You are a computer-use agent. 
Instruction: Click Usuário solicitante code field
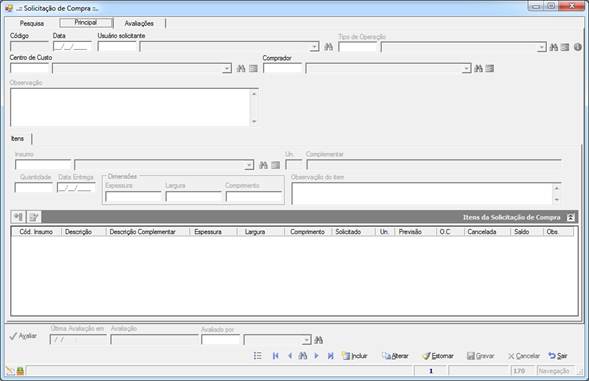(x=117, y=47)
